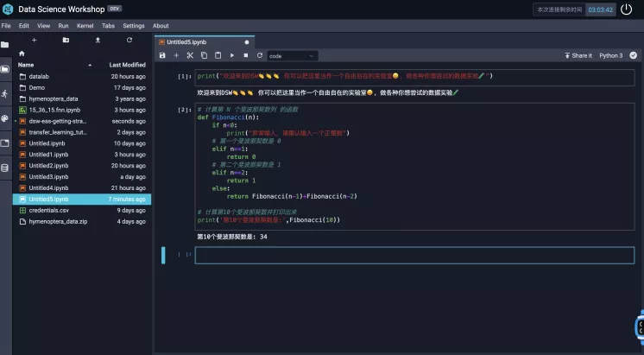Viewport: 644px width, 355px height.
Task: Open the Run menu
Action: (63, 25)
